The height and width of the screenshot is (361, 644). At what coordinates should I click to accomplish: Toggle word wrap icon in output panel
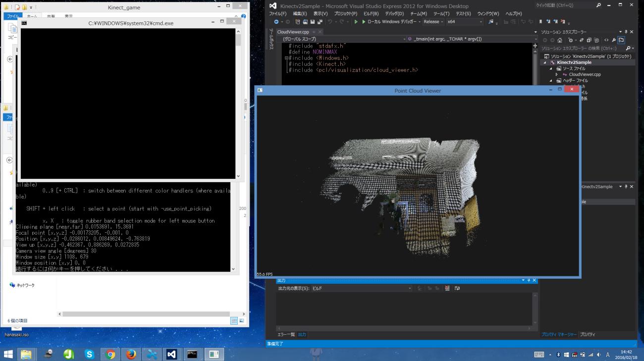pyautogui.click(x=457, y=288)
